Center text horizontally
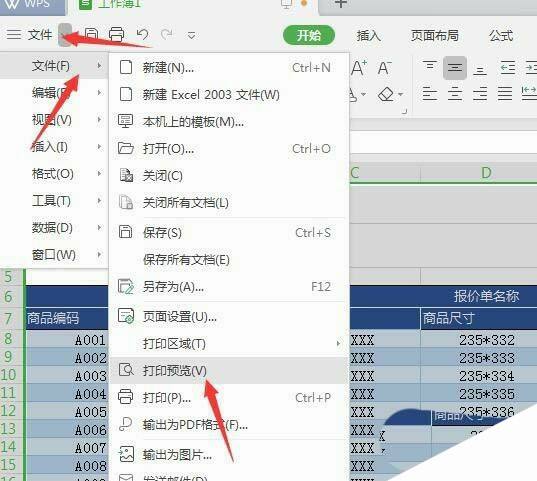 (x=455, y=94)
